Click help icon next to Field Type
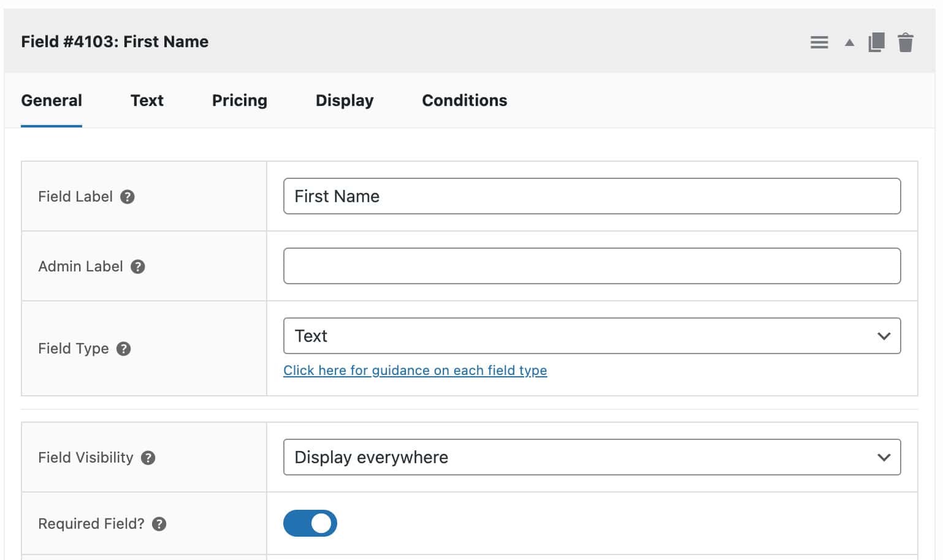 [123, 349]
